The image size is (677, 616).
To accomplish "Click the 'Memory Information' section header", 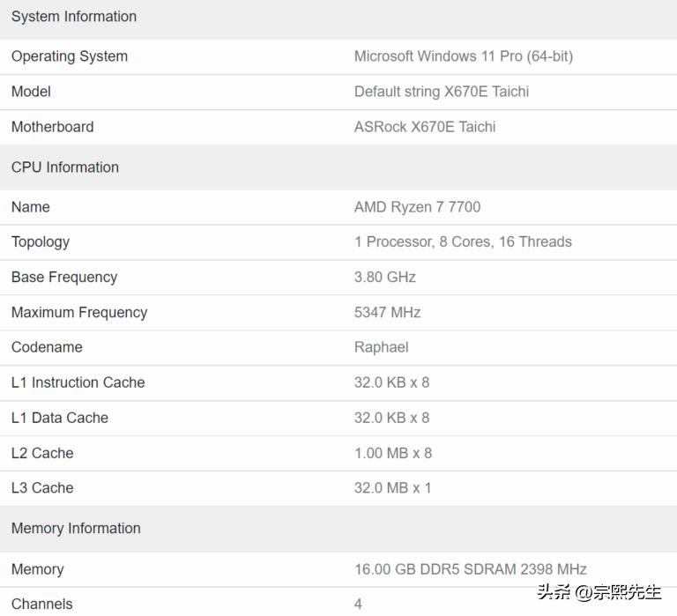I will click(x=76, y=529).
